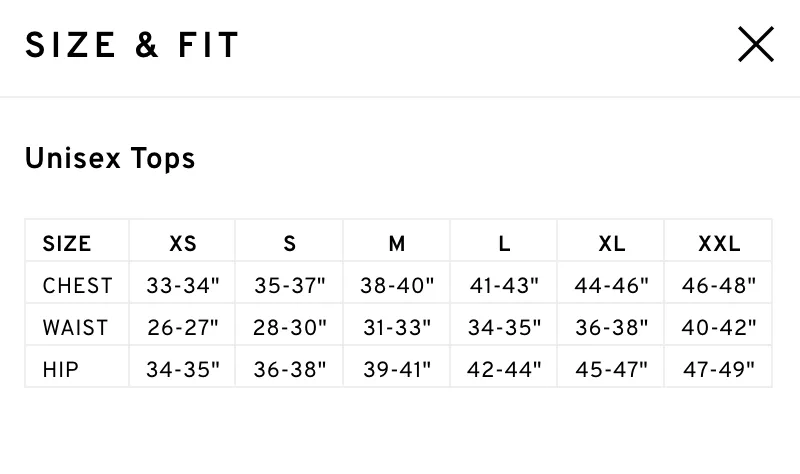Viewport: 800px width, 474px height.
Task: Click the SIZE header cell
Action: pos(67,244)
